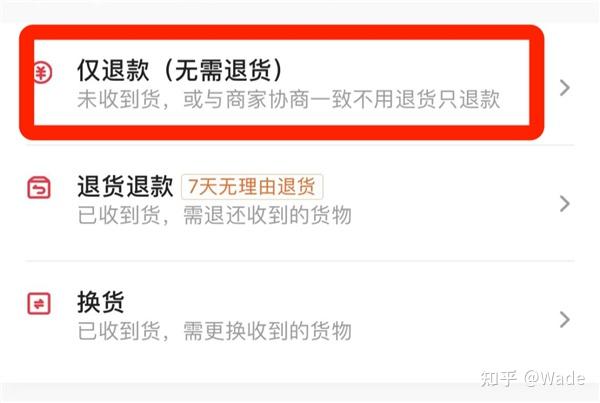Tap the 7天无理由退货 badge
Screen dimensions: 600x403
[252, 187]
